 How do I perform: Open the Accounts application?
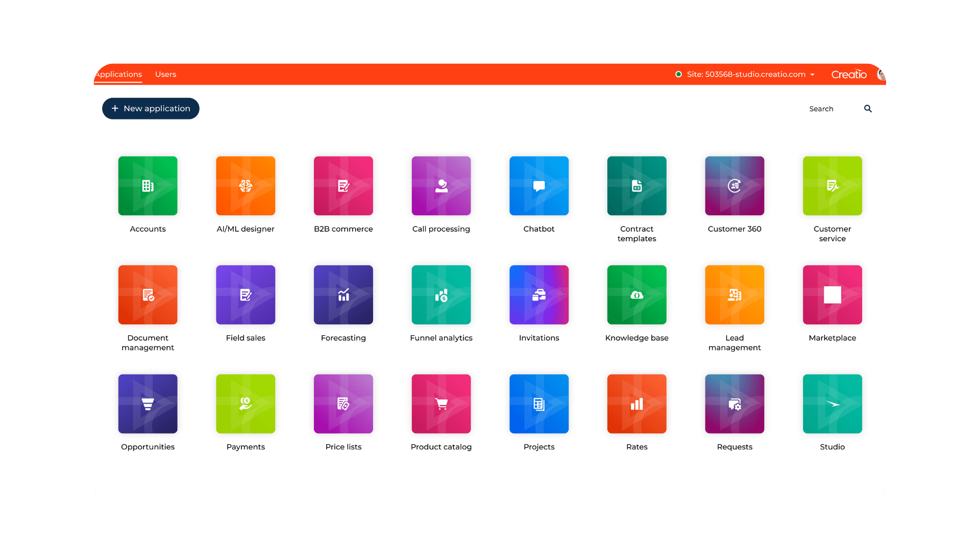(148, 186)
